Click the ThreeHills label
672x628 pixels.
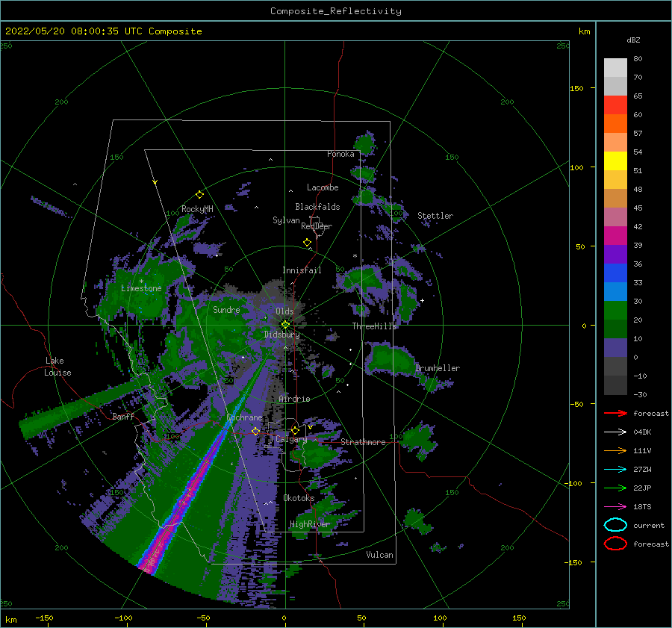tap(375, 326)
